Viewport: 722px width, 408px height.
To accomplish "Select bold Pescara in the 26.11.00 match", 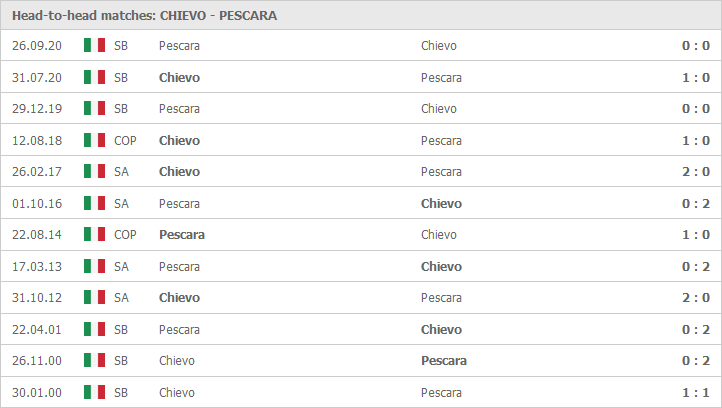I will pyautogui.click(x=444, y=361).
